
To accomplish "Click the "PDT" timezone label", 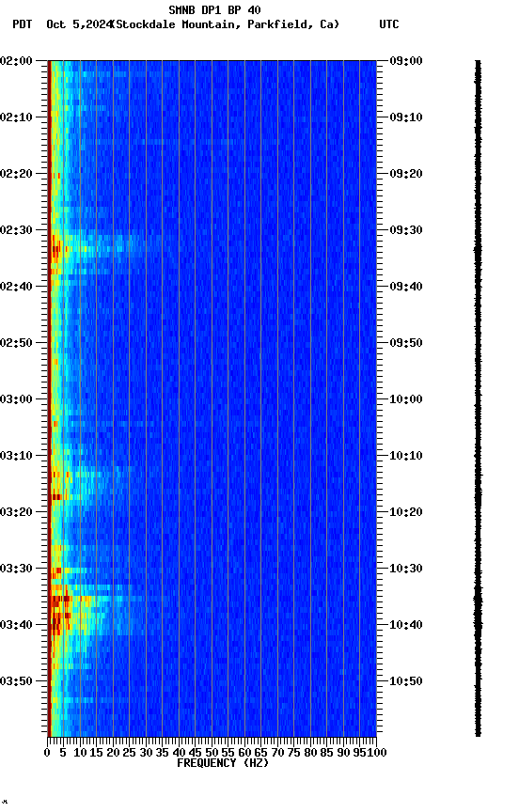I will (23, 24).
